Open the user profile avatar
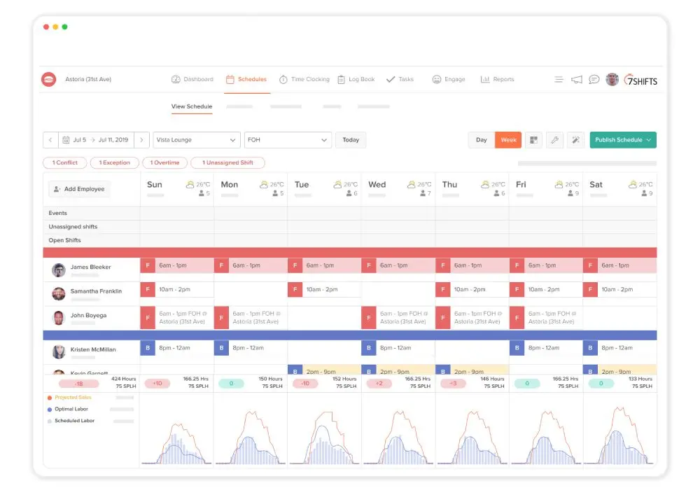The width and height of the screenshot is (700, 502). (612, 79)
